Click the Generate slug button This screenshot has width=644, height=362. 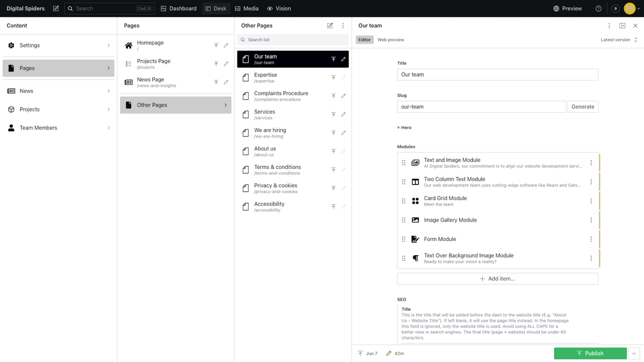583,107
